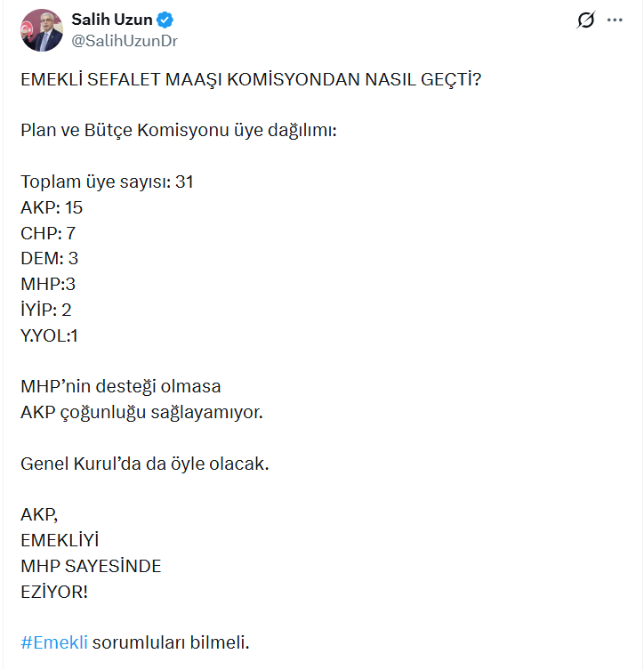Click the "Plan ve Bütçe Komisyonu" line
The height and width of the screenshot is (670, 644).
pos(178,131)
